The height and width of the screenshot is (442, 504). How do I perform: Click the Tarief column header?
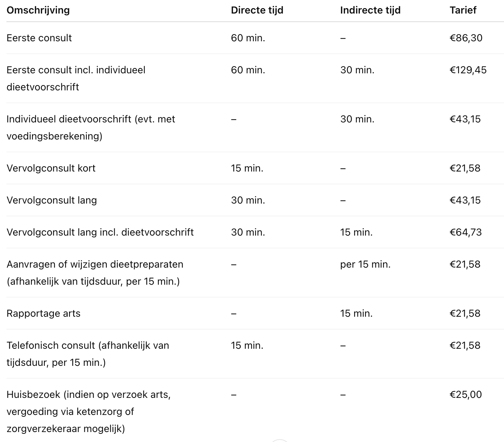click(463, 10)
